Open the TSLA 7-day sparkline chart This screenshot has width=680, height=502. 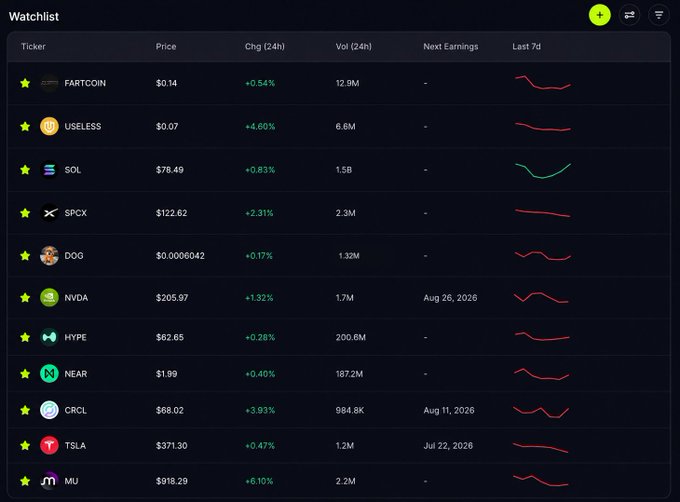[x=540, y=447]
